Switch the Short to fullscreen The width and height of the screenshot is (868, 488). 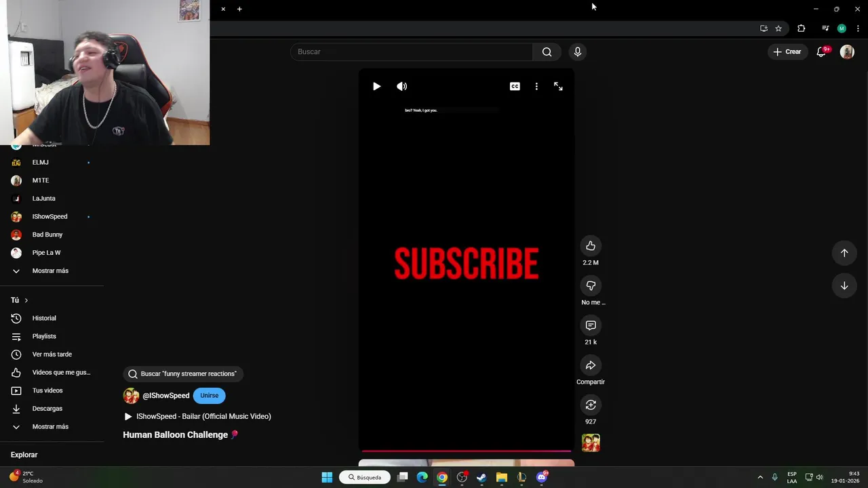558,86
